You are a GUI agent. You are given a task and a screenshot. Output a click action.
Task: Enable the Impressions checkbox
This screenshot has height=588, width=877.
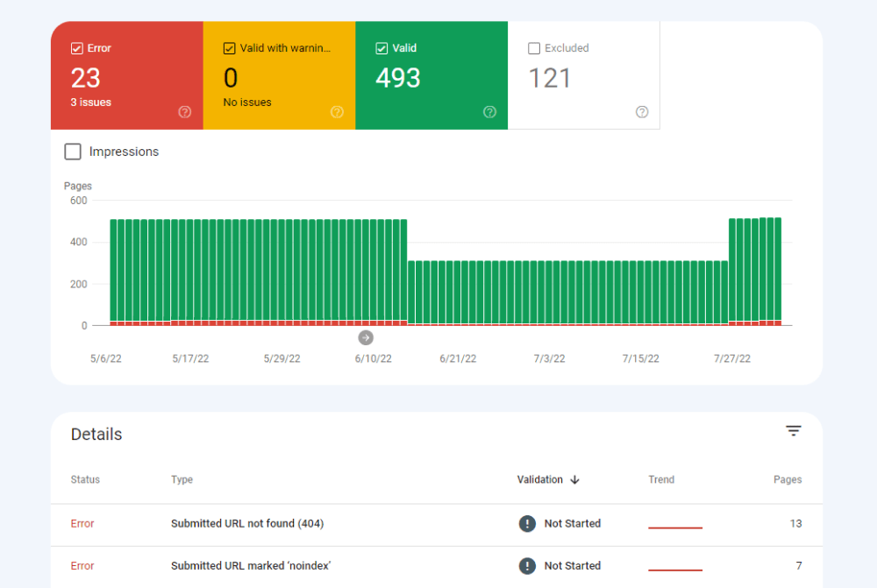click(73, 152)
